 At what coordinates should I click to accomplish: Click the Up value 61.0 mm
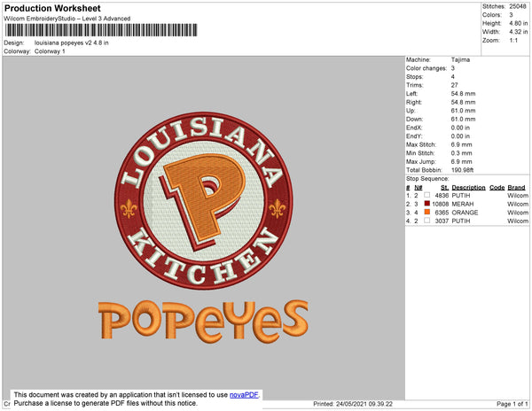pyautogui.click(x=463, y=111)
